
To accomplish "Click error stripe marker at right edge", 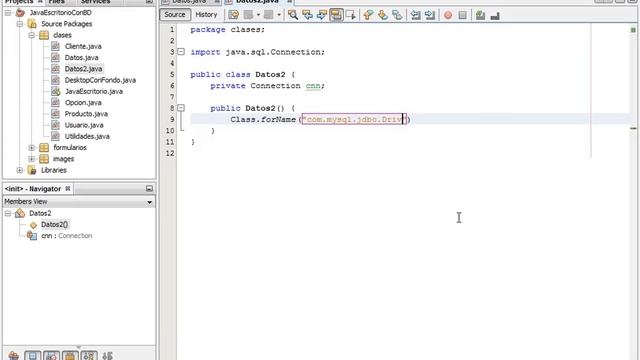I will (633, 129).
